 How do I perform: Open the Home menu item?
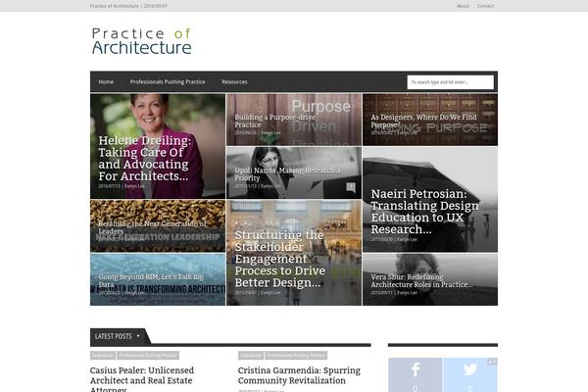point(106,81)
